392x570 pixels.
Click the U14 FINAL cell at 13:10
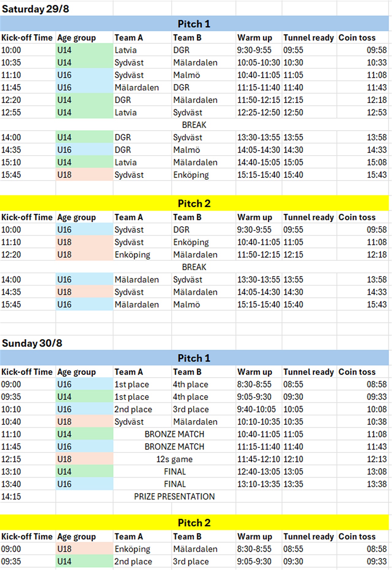pos(174,472)
